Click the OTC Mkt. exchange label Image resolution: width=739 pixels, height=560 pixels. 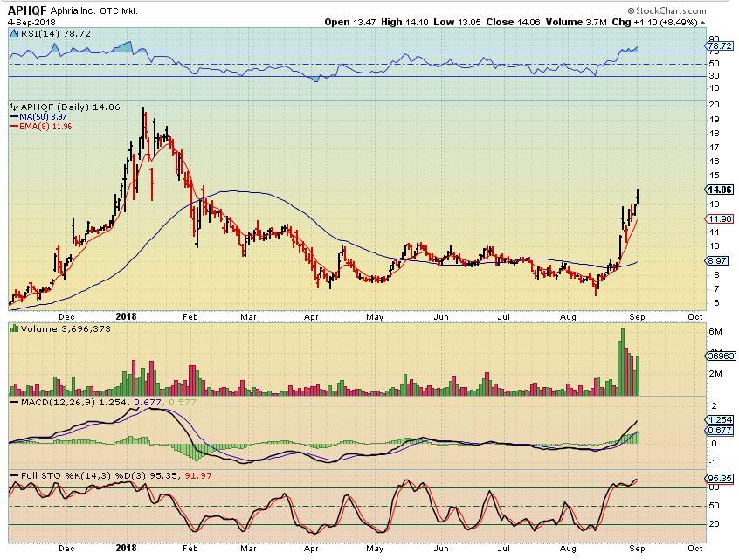(118, 10)
